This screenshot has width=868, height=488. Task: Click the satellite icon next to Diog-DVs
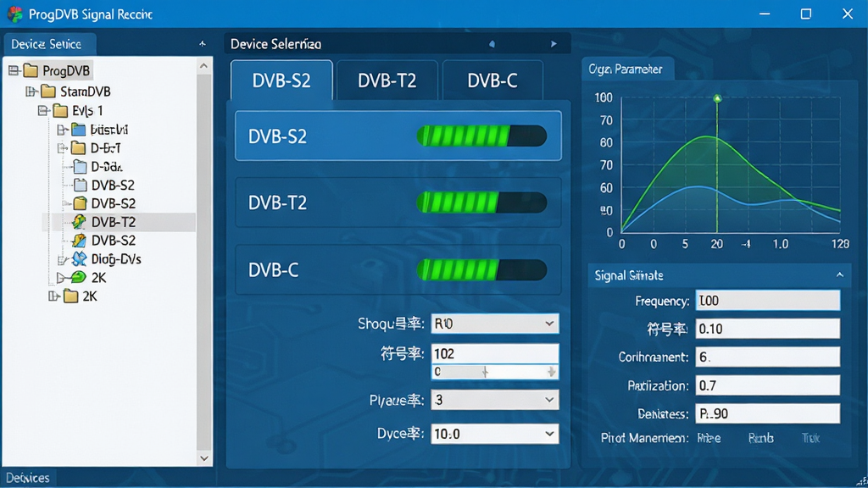point(79,259)
